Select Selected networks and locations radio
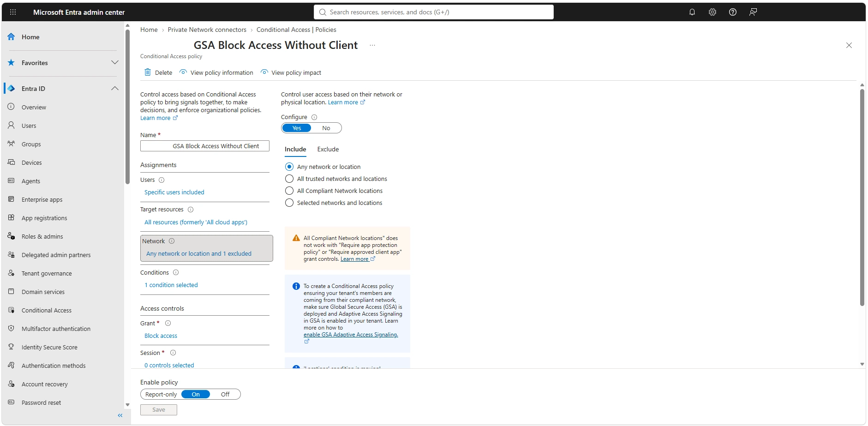Screen dimensions: 868x426 289,203
